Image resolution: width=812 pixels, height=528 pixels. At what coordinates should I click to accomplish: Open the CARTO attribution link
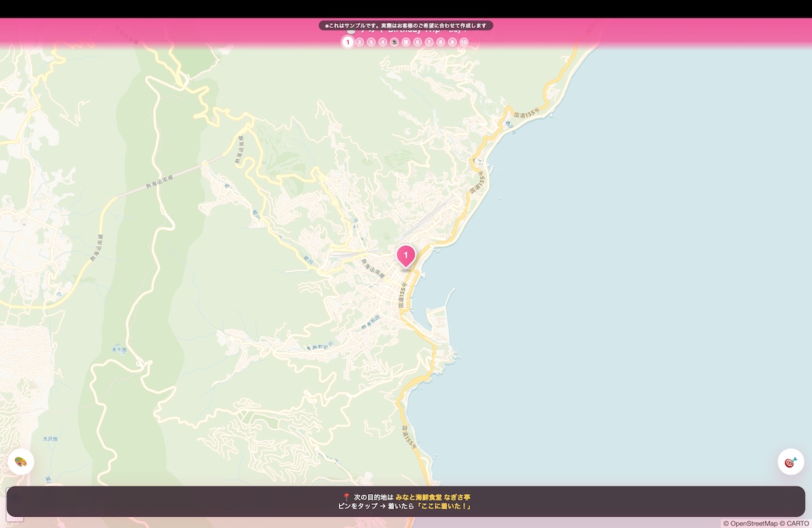797,523
